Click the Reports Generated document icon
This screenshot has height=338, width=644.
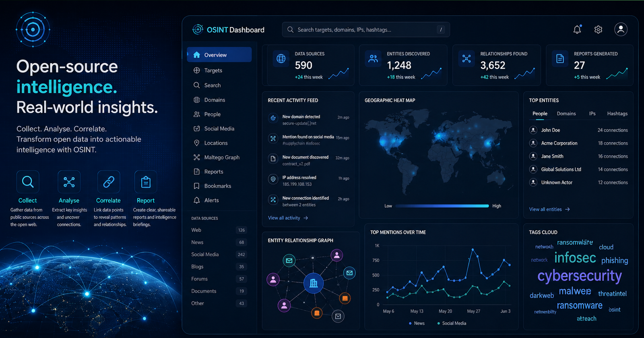click(560, 59)
